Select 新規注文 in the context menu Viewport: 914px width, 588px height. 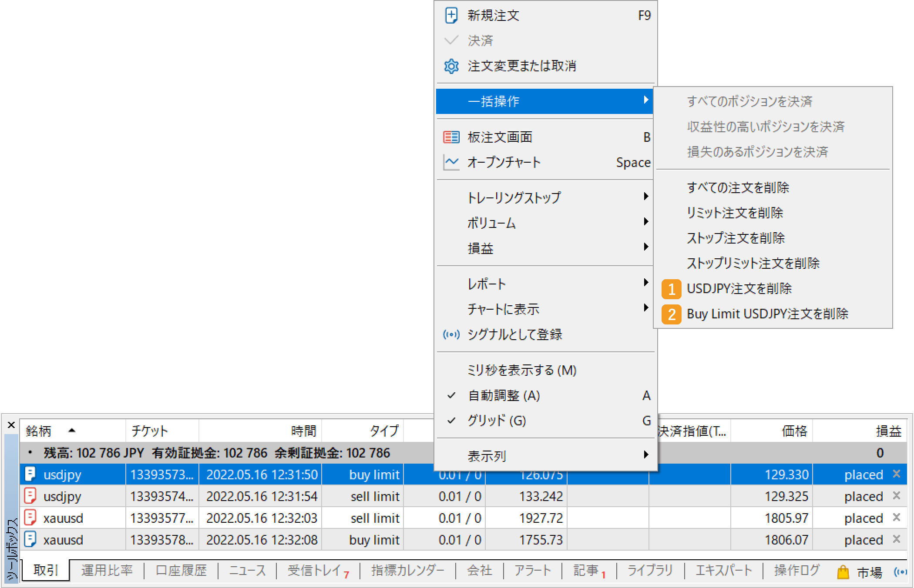coord(546,16)
